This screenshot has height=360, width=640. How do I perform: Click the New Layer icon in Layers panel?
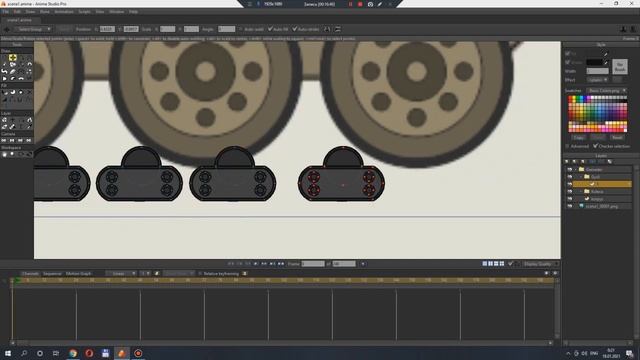click(567, 162)
